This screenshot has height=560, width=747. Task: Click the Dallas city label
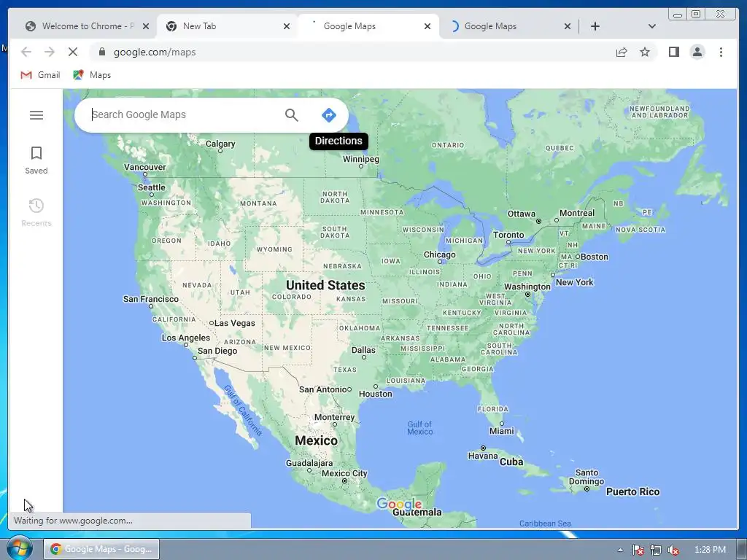point(363,350)
